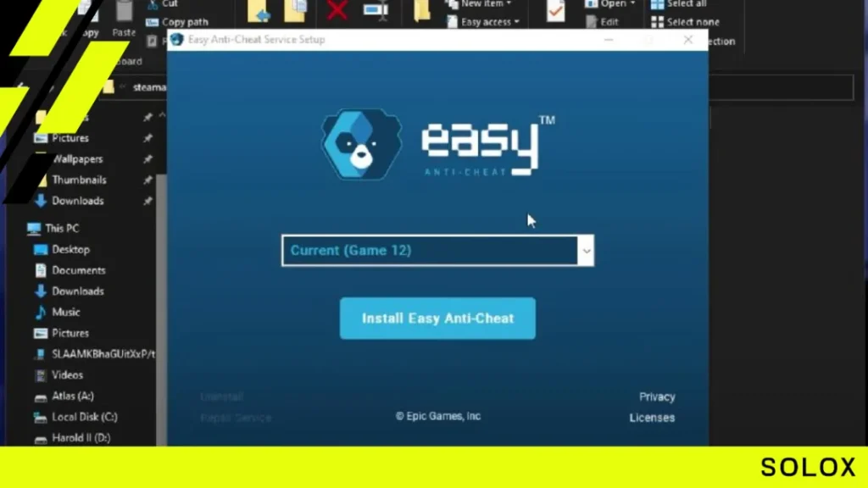Screen dimensions: 868x488
Task: Click Copy path in the File Explorer ribbon
Action: pos(177,22)
